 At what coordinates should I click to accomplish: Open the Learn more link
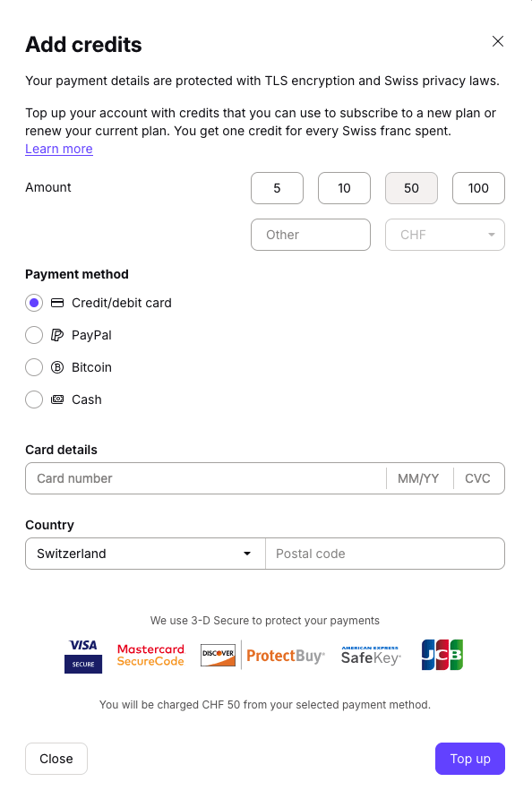(x=58, y=149)
